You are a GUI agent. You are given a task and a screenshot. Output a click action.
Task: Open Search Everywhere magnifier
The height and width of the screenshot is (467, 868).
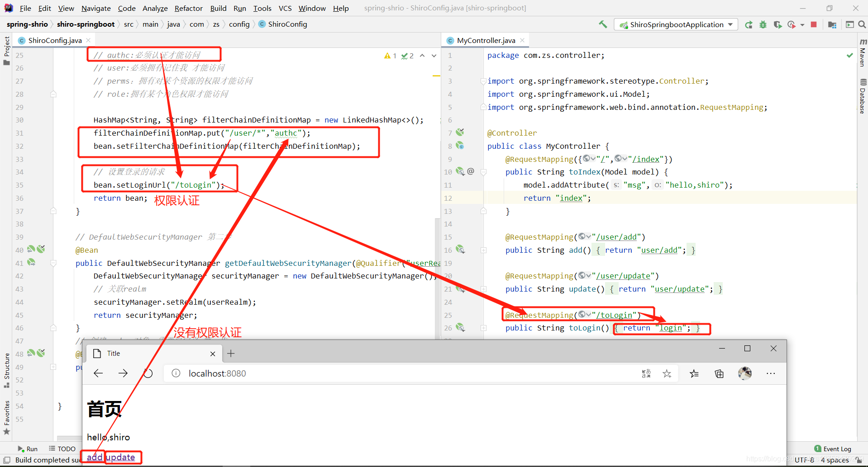pos(862,24)
